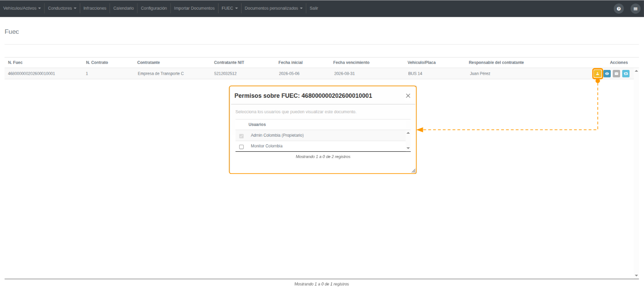This screenshot has width=644, height=289.
Task: Click the Admin Colombia (Propietario) checkbox
Action: (242, 136)
